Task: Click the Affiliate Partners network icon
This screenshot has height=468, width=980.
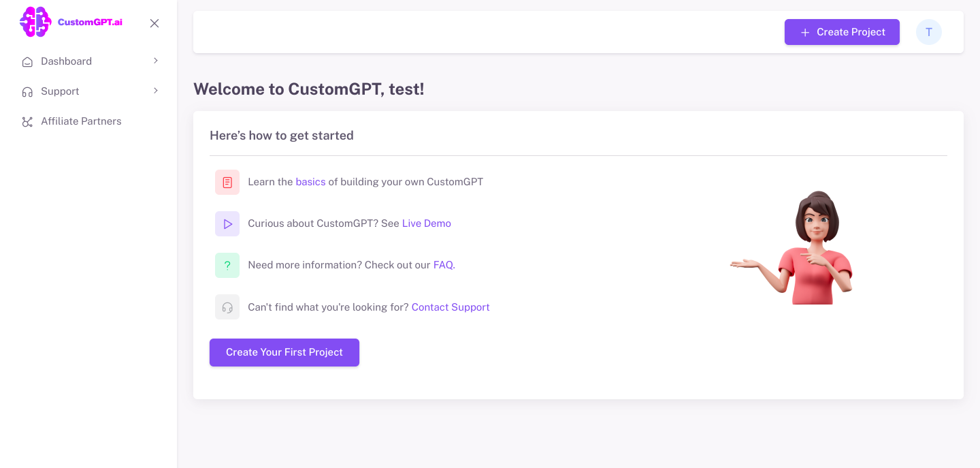Action: [27, 121]
